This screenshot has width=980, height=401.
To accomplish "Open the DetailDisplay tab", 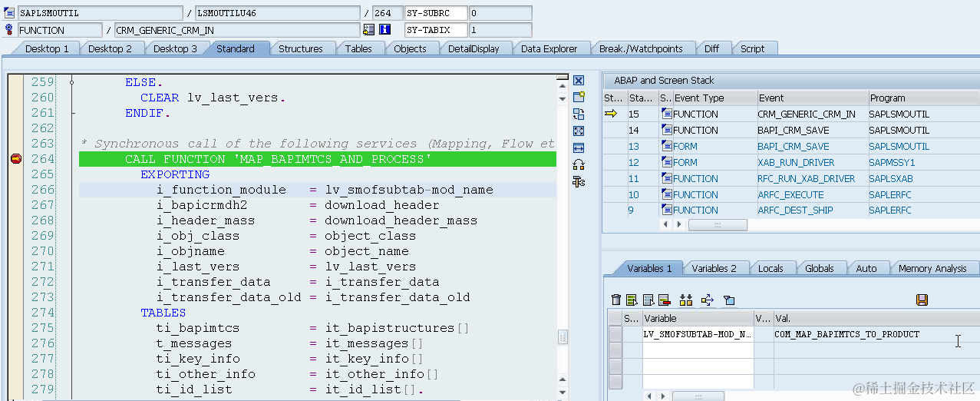I will [474, 48].
